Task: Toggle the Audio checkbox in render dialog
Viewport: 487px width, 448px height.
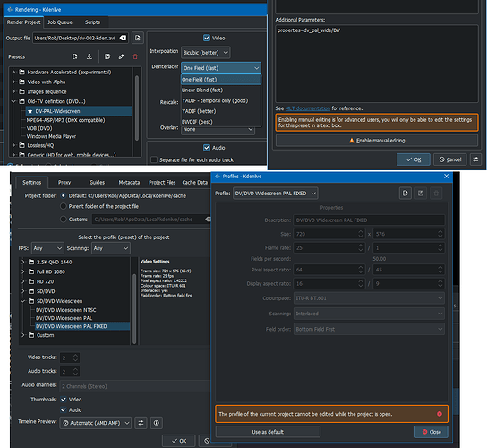Action: click(x=207, y=148)
